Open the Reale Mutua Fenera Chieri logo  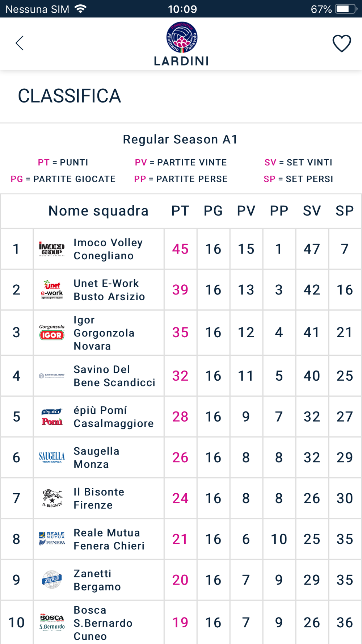(x=52, y=539)
